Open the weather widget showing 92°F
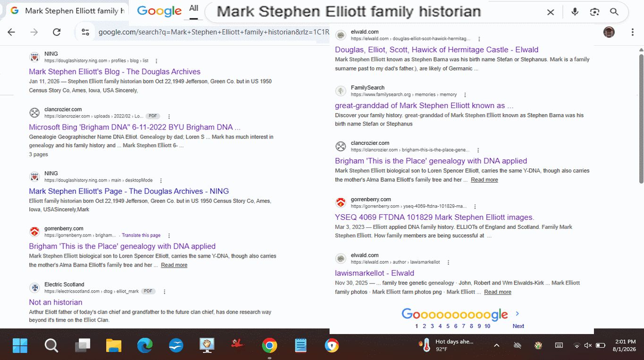644x360 pixels. (x=447, y=345)
